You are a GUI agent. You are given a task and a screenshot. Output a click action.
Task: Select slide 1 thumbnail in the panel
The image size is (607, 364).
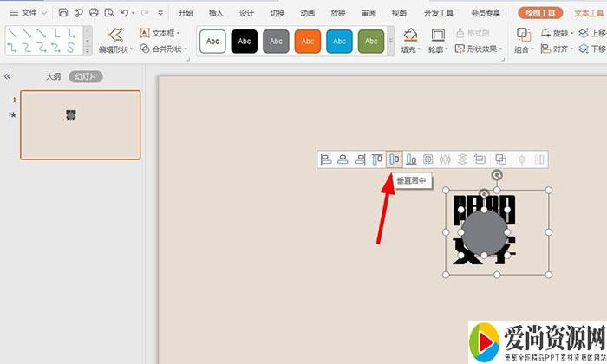[x=81, y=126]
